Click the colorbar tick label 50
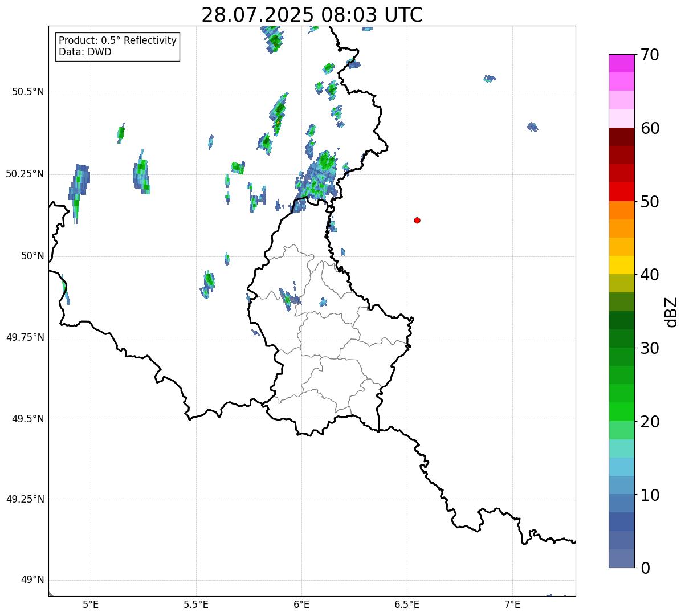685x616 pixels. tap(649, 202)
